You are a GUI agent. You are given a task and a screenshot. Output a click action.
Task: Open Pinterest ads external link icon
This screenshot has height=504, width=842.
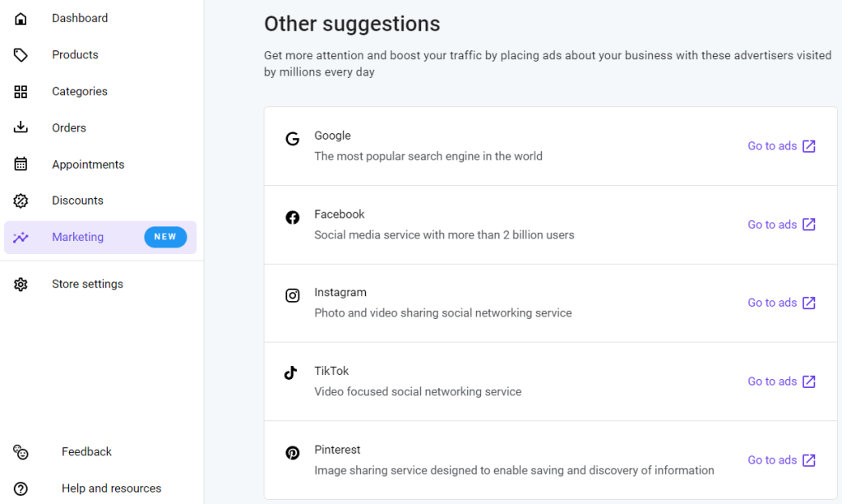tap(808, 460)
